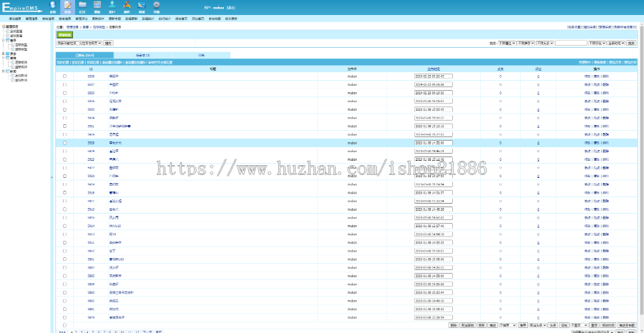Switch to the 已发布 tab
The image size is (644, 333).
pos(84,55)
